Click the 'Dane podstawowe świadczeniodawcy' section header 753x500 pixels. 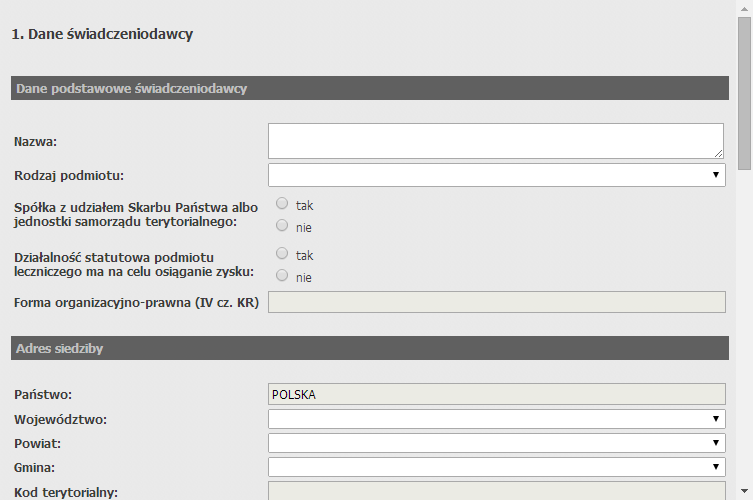(x=370, y=88)
